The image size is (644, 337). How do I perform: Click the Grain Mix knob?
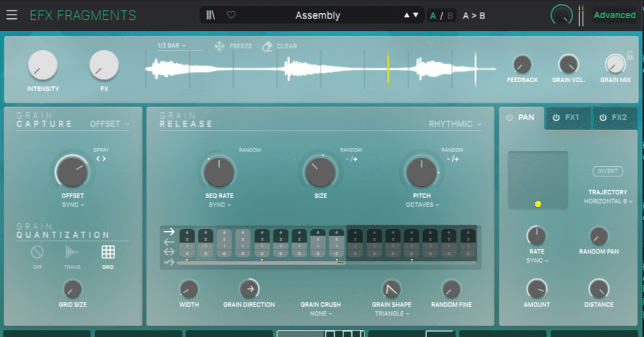(x=615, y=64)
